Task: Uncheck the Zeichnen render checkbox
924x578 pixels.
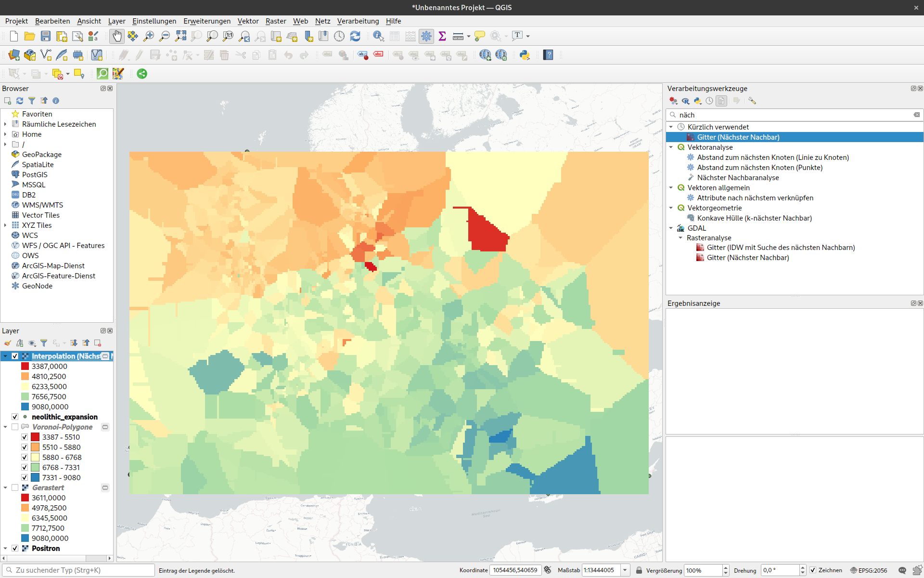Action: [813, 570]
